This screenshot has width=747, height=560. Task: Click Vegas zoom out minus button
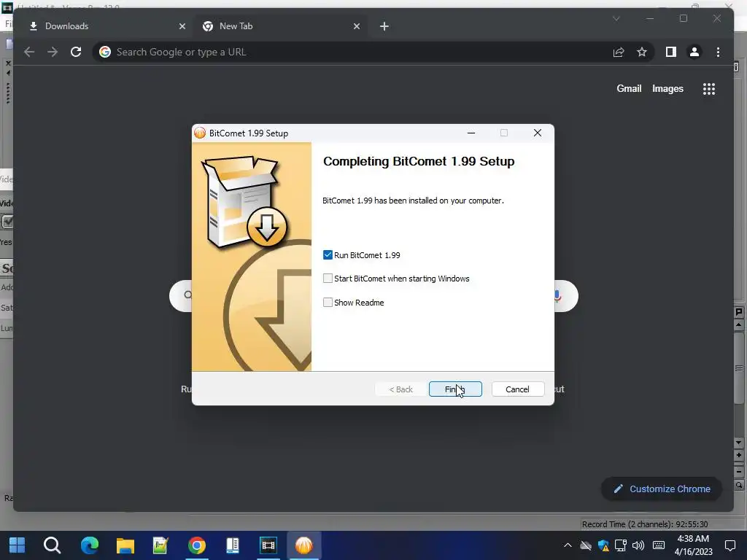(739, 472)
